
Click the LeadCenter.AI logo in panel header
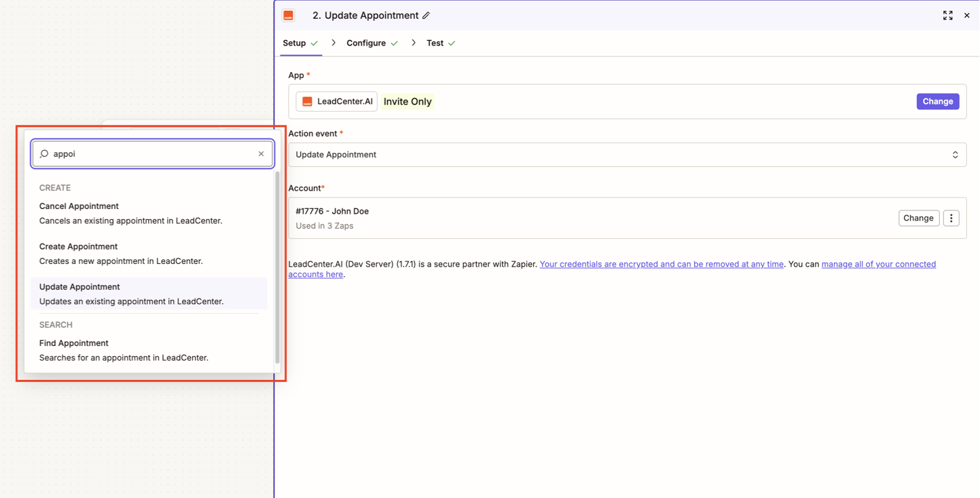click(x=289, y=16)
